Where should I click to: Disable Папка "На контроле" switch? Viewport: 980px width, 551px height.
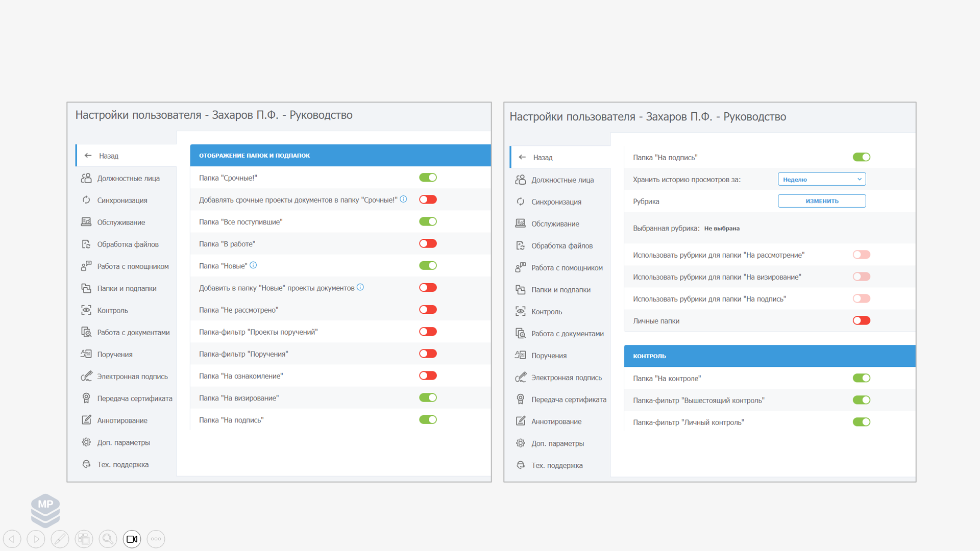[861, 378]
